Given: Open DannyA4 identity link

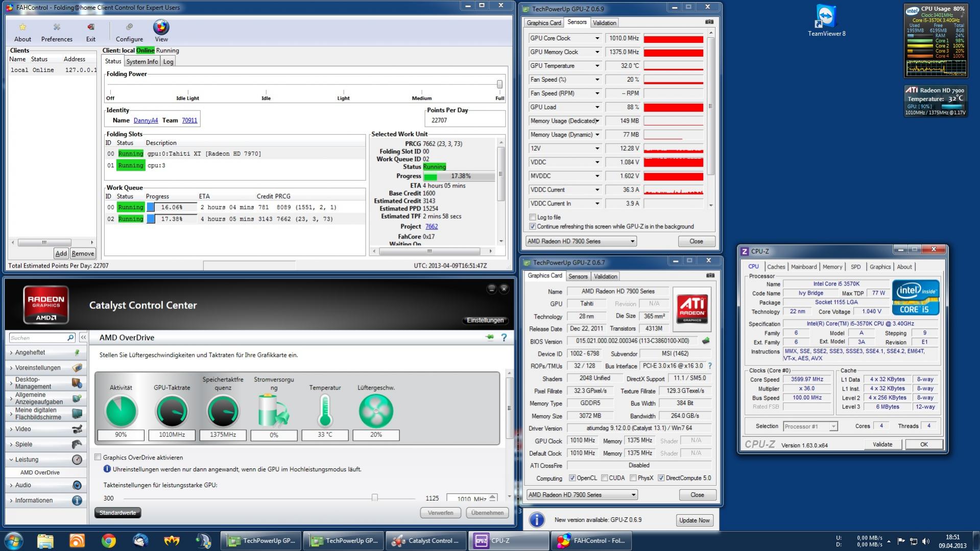Looking at the screenshot, I should click(146, 121).
